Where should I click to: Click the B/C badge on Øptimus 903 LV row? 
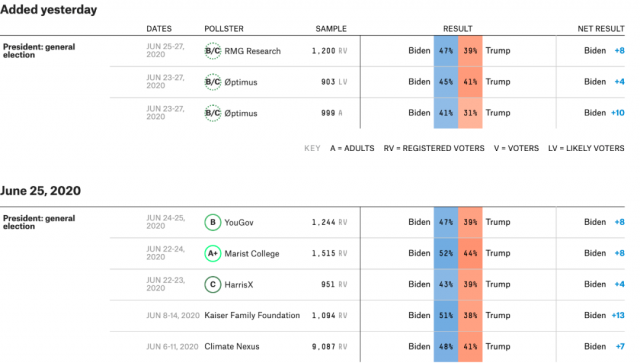(213, 82)
